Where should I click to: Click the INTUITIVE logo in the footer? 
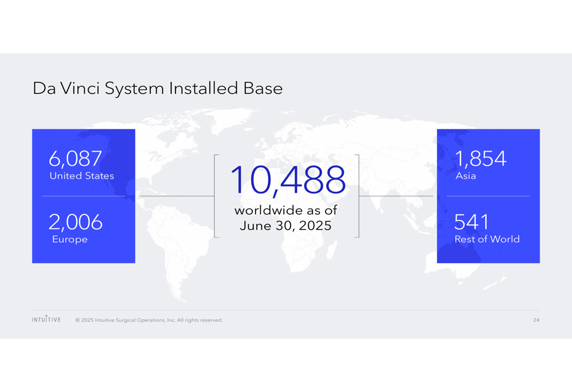[x=46, y=319]
